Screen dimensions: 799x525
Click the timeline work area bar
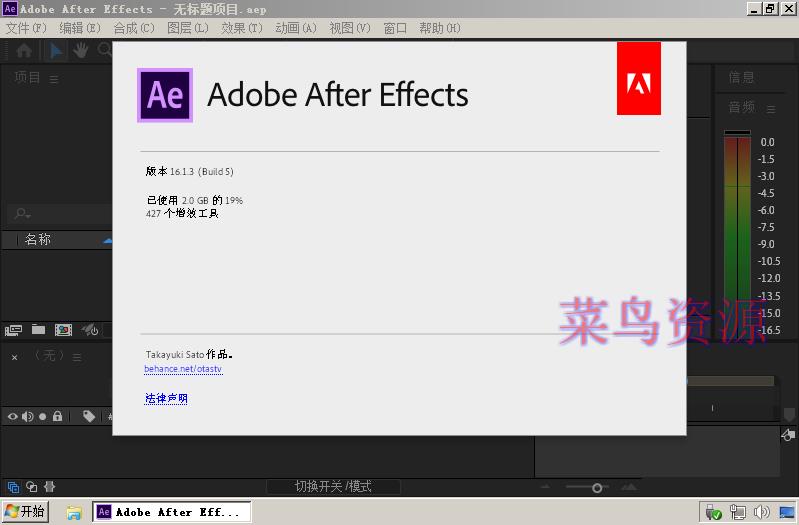coord(731,381)
